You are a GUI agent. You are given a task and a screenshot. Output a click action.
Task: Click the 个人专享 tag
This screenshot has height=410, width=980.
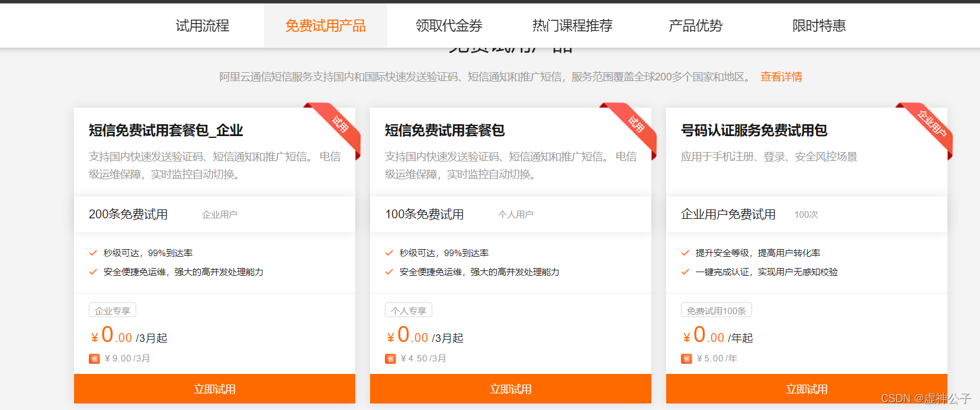click(x=409, y=310)
